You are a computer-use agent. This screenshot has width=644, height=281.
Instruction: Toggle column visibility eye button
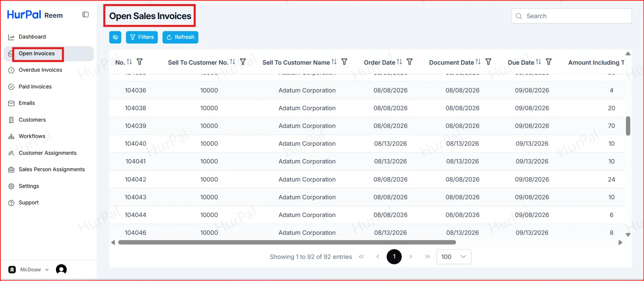[x=115, y=37]
